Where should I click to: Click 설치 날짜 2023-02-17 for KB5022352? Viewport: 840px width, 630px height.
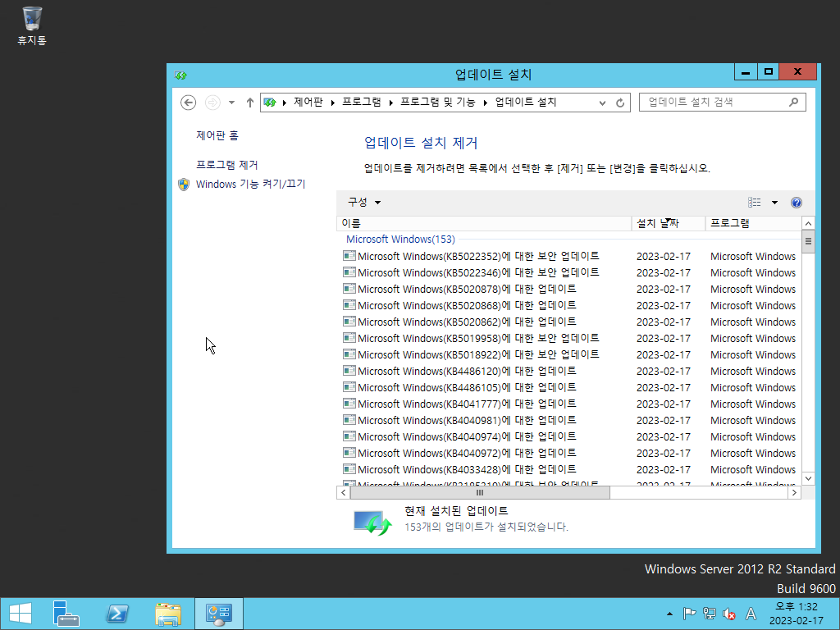tap(663, 257)
